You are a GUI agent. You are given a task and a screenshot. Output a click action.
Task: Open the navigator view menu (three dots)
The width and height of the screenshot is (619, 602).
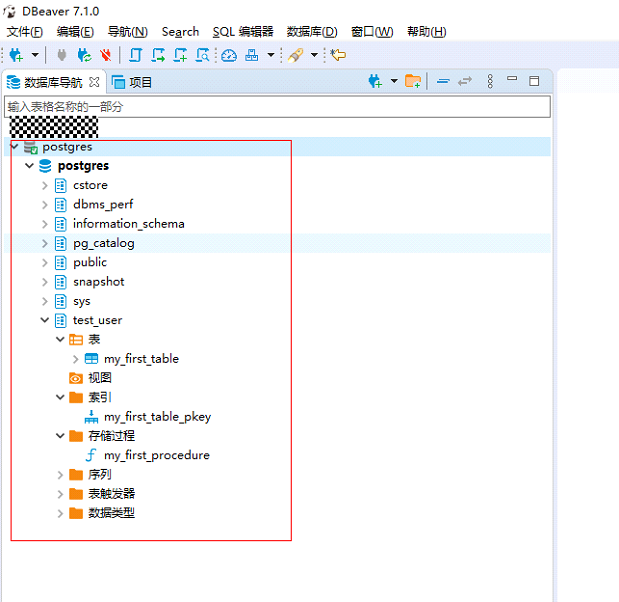coord(490,81)
